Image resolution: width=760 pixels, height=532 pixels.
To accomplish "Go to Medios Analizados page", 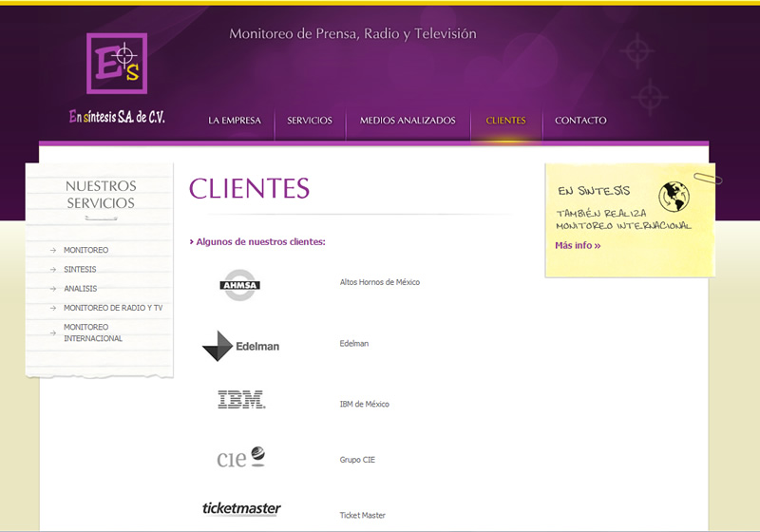I will tap(408, 121).
